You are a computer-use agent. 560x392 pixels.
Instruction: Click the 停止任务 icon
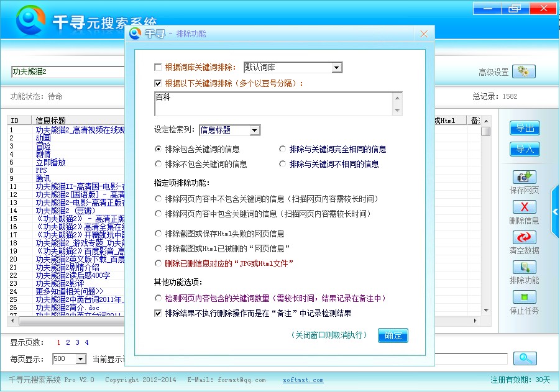coord(525,297)
